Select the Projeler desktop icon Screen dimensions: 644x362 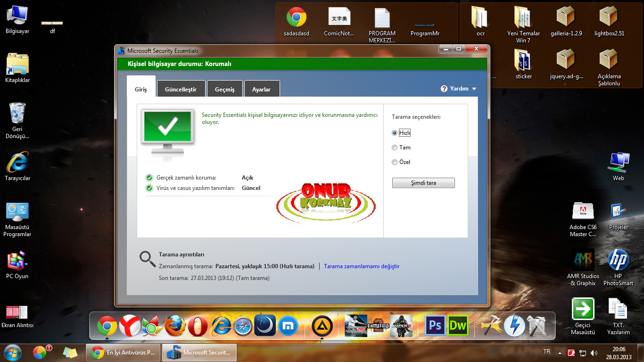(619, 216)
